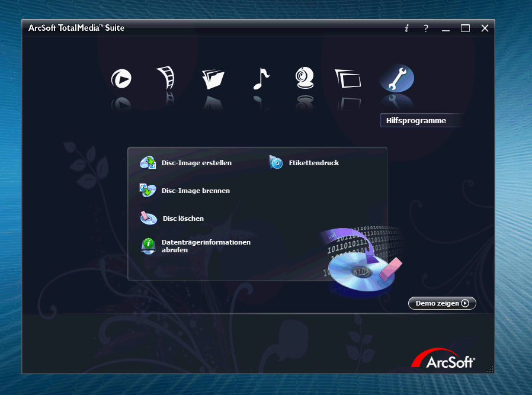
Task: Open Etikettendruck tool
Action: [314, 163]
